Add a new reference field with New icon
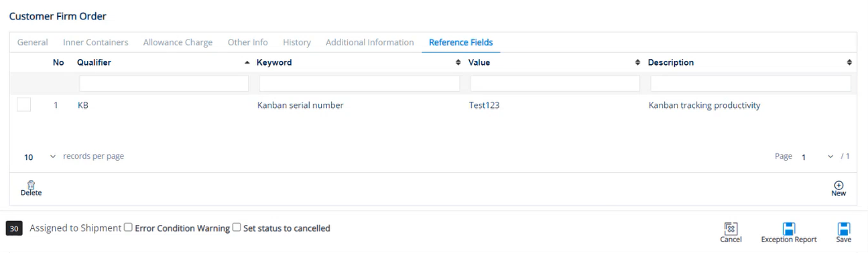The width and height of the screenshot is (868, 253). (x=839, y=185)
